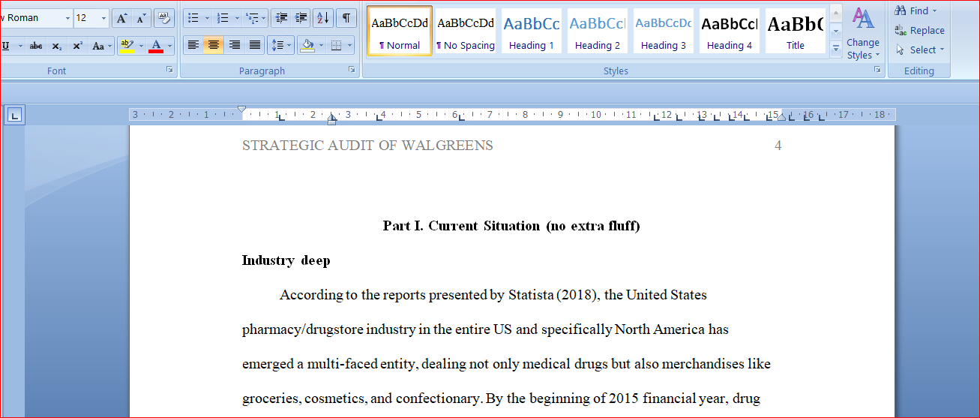Justify the paragraph text
Screen dimensions: 980x418
point(255,46)
